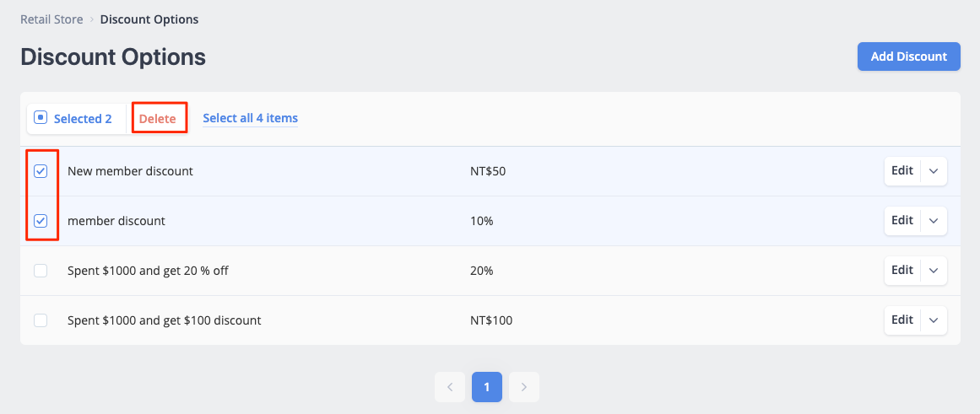
Task: Go to Retail Store breadcrumb
Action: pyautogui.click(x=51, y=19)
